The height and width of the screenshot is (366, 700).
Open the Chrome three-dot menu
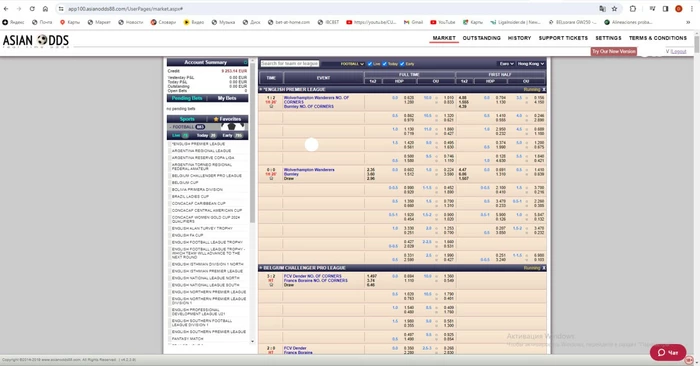point(692,8)
